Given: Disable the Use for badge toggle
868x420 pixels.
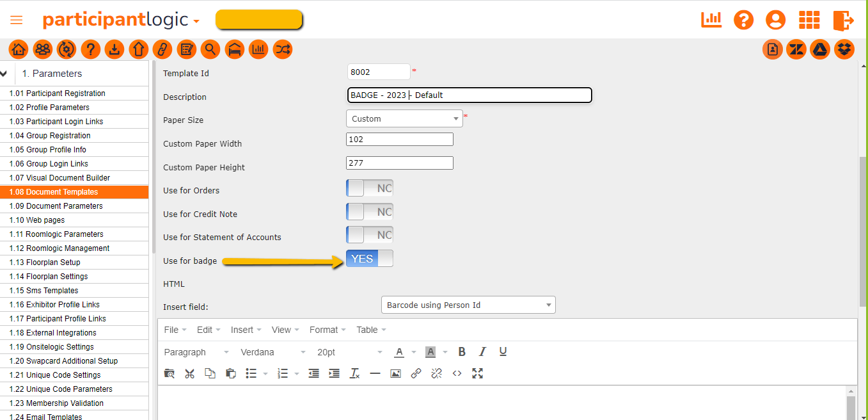Looking at the screenshot, I should click(370, 258).
